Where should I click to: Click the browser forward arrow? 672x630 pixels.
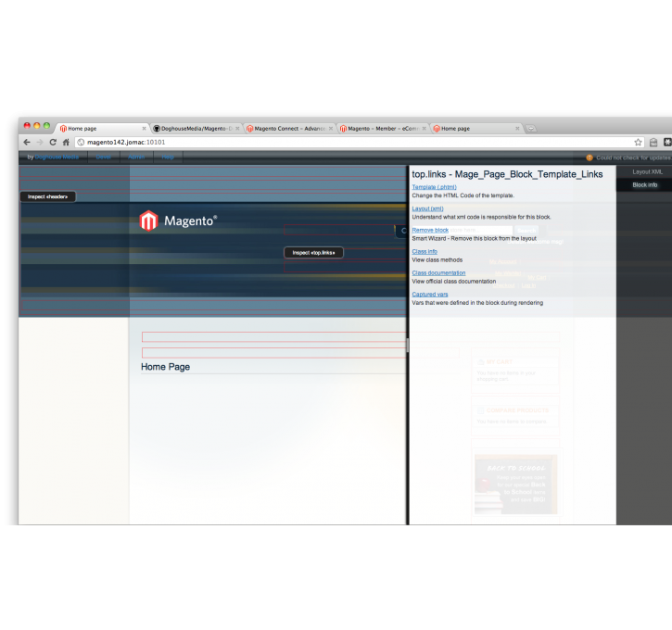coord(40,142)
